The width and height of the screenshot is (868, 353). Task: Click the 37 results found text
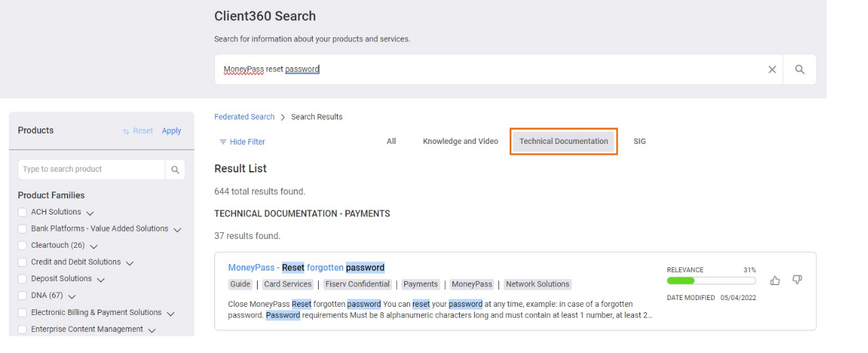coord(248,236)
